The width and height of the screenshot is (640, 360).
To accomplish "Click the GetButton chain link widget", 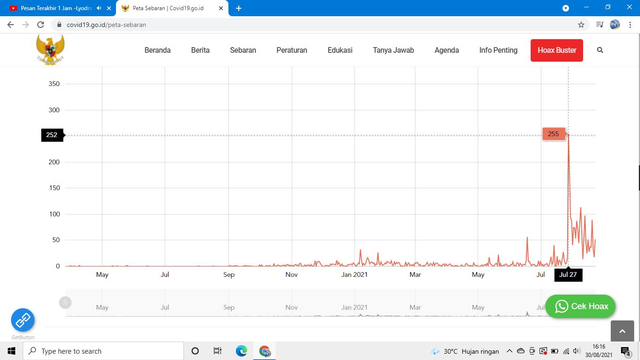I will click(x=22, y=320).
